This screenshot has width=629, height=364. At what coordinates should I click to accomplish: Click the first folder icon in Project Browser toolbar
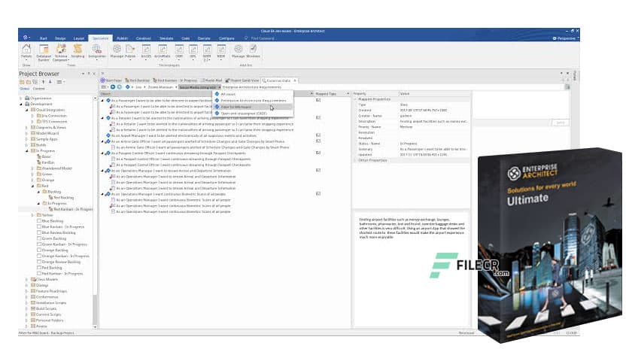pyautogui.click(x=22, y=82)
